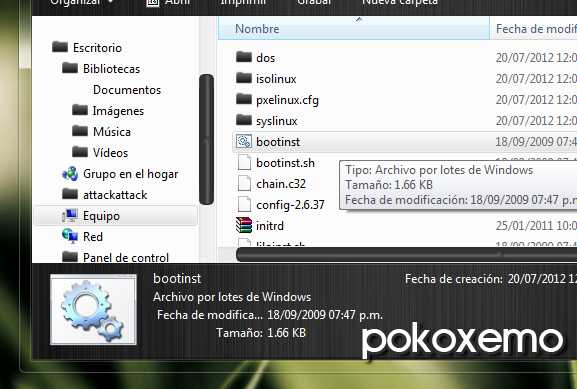
Task: Select the bootinst batch file gear icon
Action: (244, 141)
